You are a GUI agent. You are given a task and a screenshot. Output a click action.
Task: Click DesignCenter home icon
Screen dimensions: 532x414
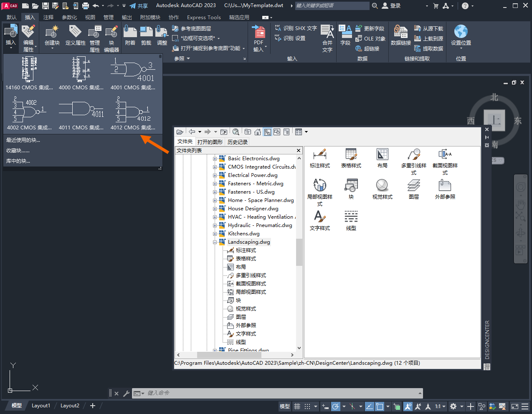click(x=258, y=132)
